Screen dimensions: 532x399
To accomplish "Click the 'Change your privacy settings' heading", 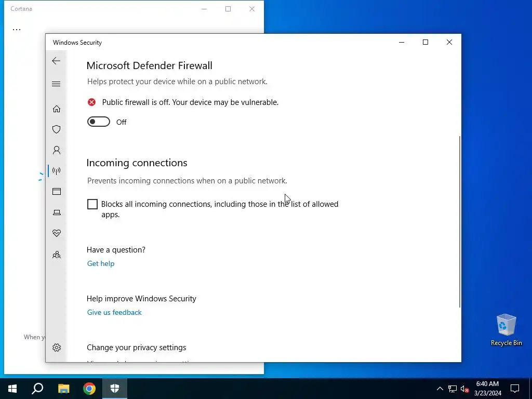I will click(x=137, y=348).
